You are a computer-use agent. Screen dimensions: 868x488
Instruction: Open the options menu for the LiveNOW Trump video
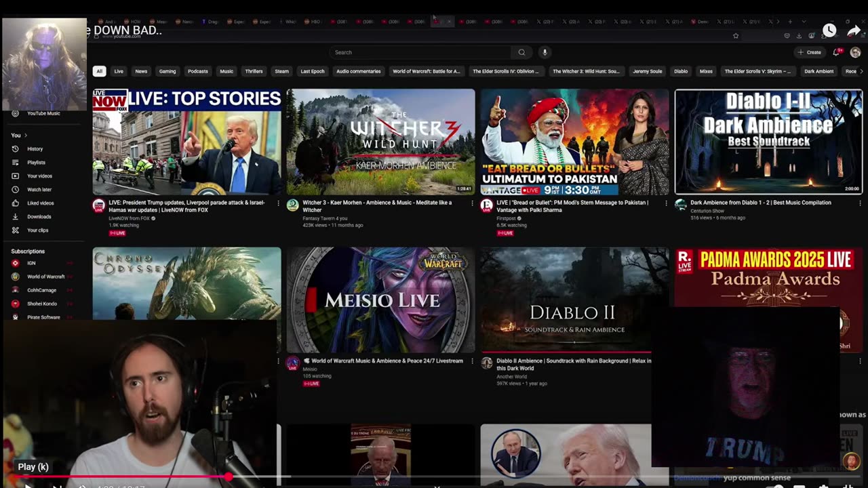pyautogui.click(x=278, y=203)
